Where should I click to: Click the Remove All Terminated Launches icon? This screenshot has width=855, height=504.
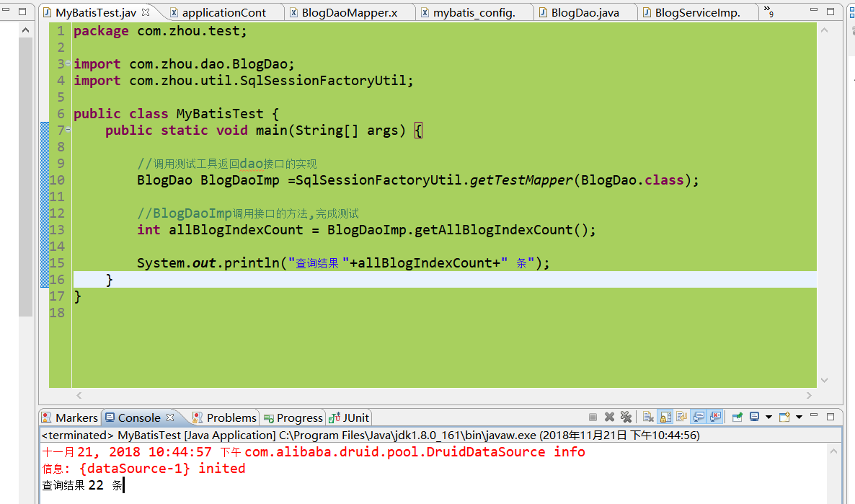(626, 417)
